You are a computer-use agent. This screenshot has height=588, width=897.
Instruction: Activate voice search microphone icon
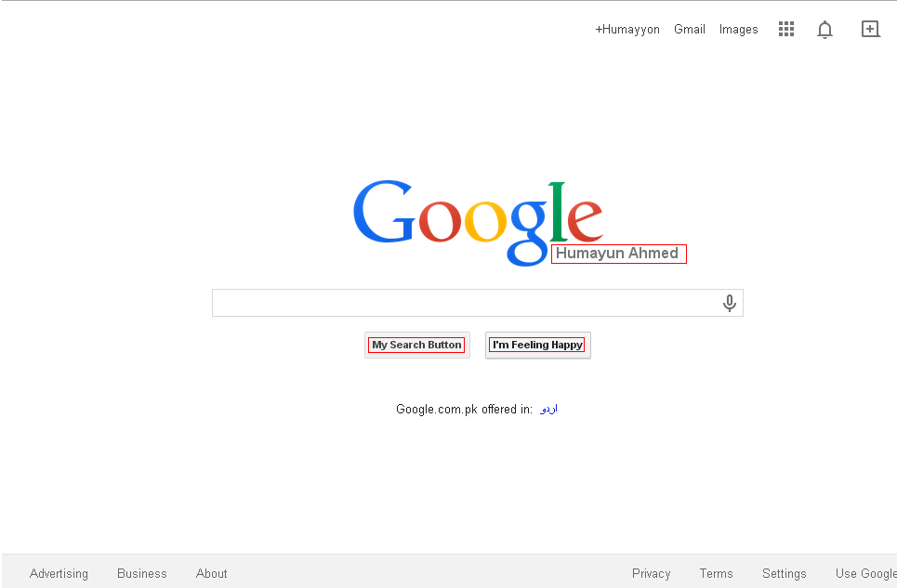pyautogui.click(x=730, y=303)
